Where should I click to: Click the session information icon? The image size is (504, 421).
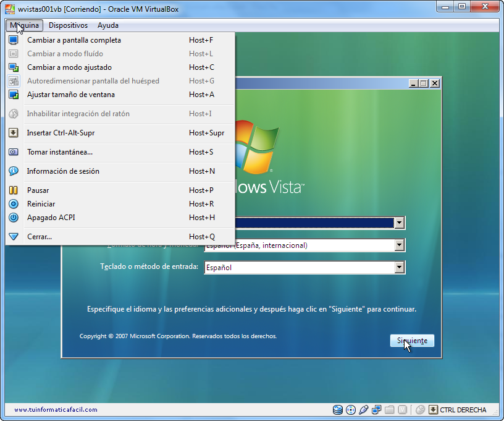[x=13, y=171]
